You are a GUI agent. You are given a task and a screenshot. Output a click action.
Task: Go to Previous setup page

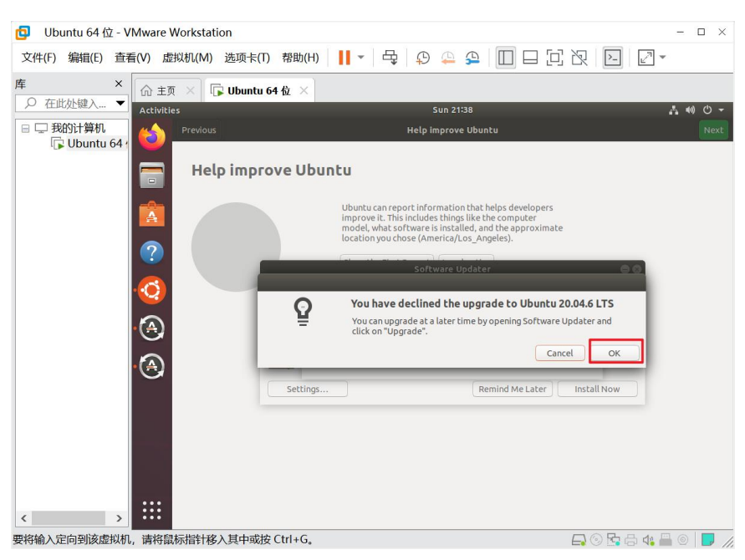click(199, 130)
